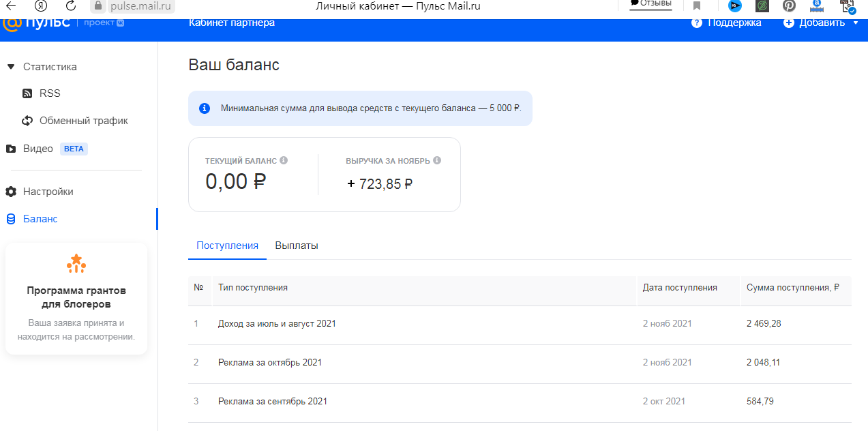
Task: Open the document checkmark extension icon
Action: tap(848, 6)
